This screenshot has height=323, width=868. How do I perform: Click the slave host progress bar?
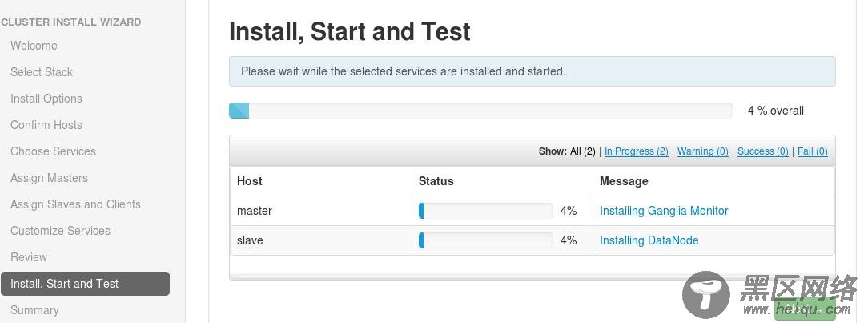[485, 240]
